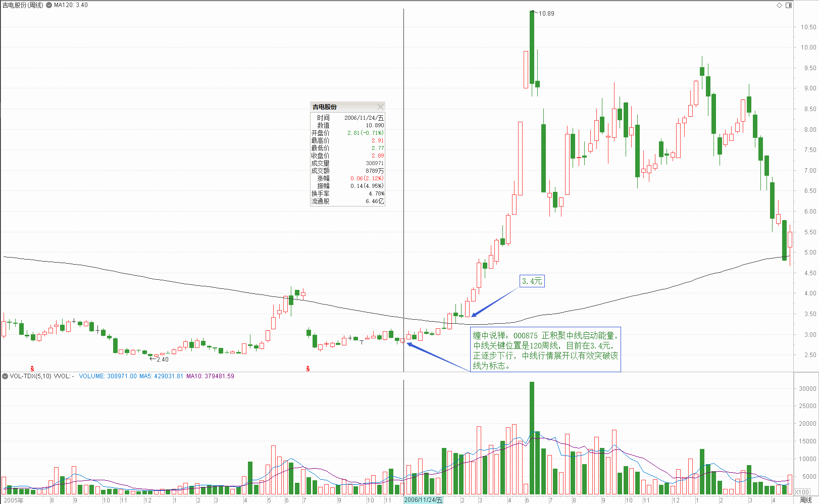Click the 吉电股份 title bar of info popup
The height and width of the screenshot is (504, 819).
[343, 107]
